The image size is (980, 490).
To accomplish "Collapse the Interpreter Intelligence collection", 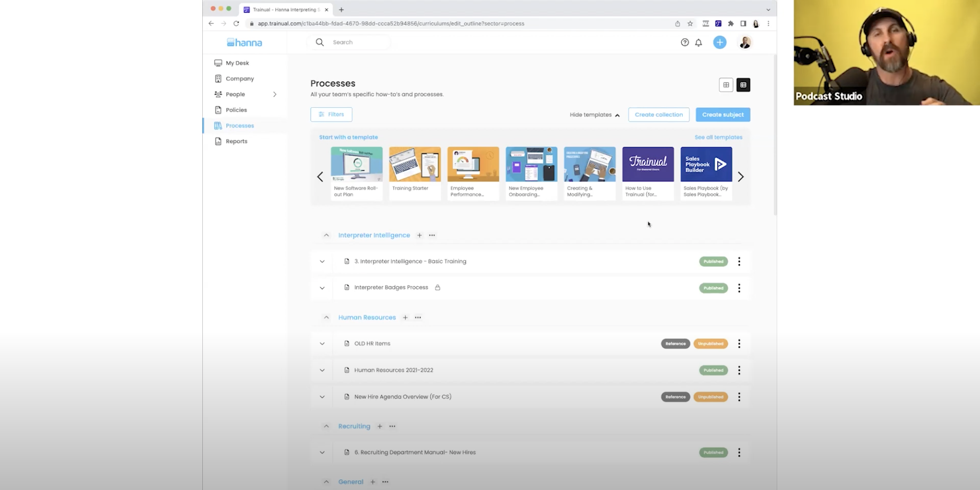I will [326, 235].
